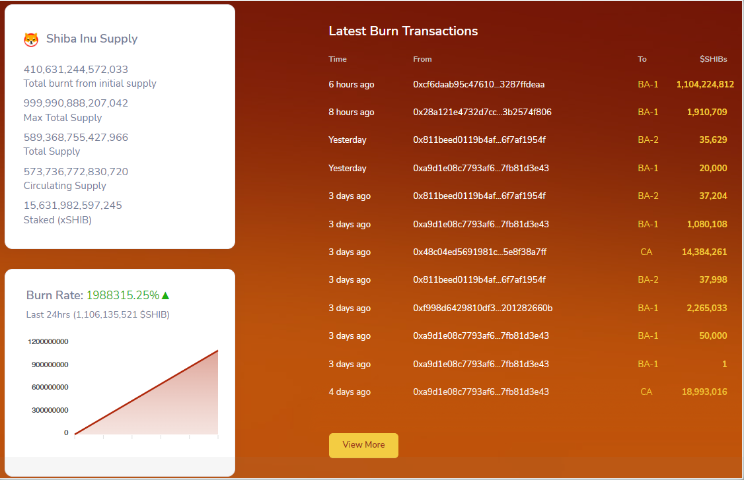
Task: Select total burnt value 410,631,244,572,033
Action: [x=76, y=69]
